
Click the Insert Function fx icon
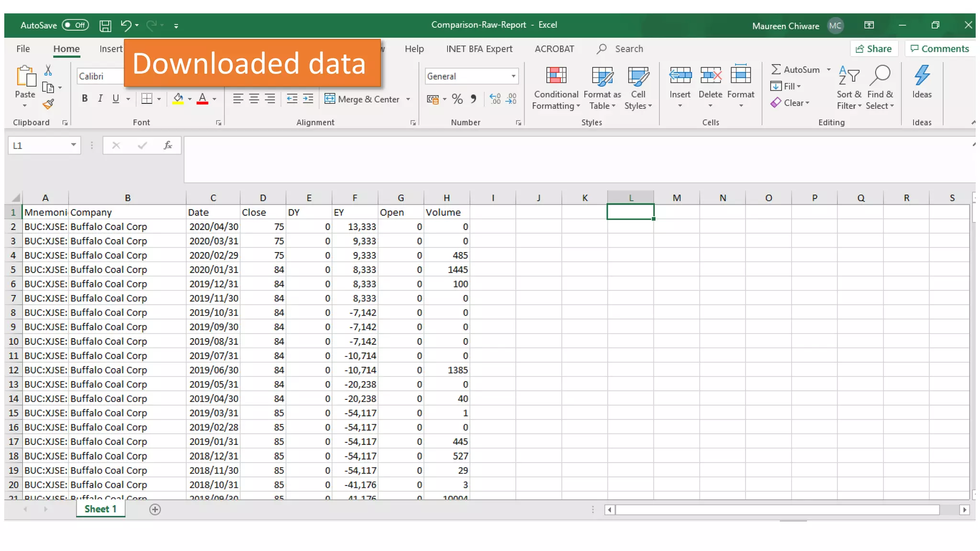point(167,145)
